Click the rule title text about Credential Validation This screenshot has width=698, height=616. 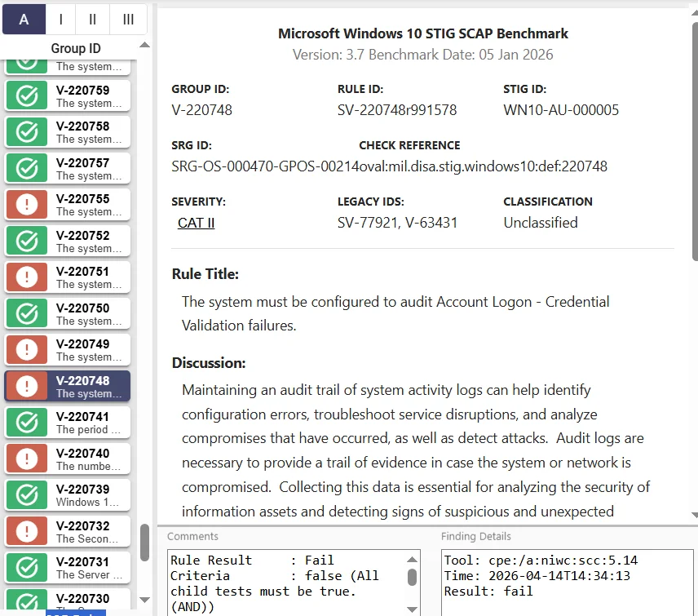[x=395, y=313]
